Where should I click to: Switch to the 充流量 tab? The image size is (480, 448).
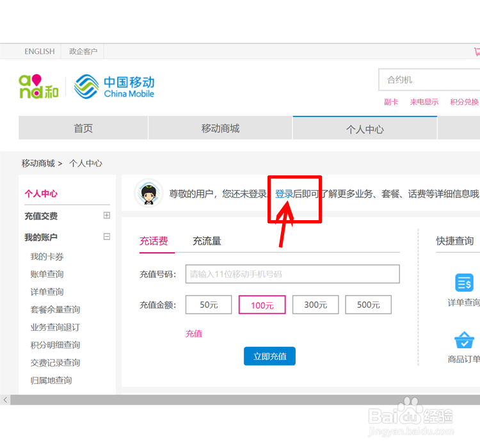207,241
